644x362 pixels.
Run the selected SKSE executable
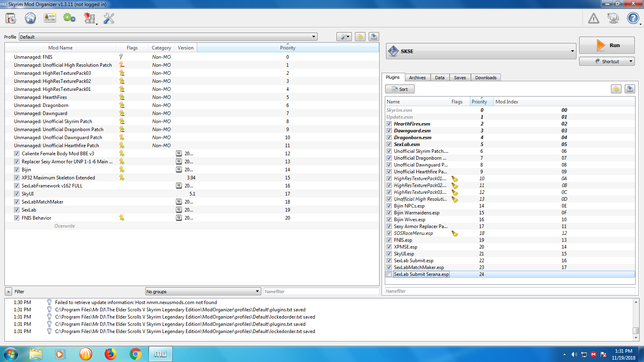(607, 45)
